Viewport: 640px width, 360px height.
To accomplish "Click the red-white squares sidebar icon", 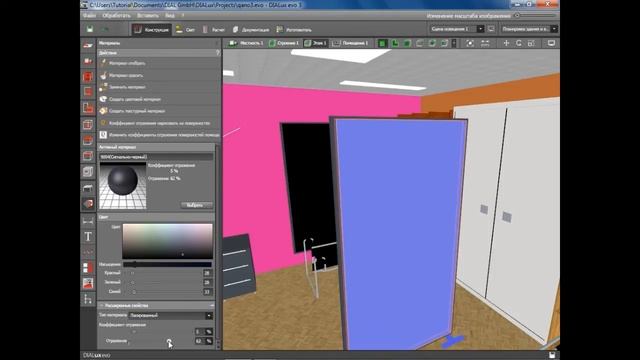I will tap(88, 268).
